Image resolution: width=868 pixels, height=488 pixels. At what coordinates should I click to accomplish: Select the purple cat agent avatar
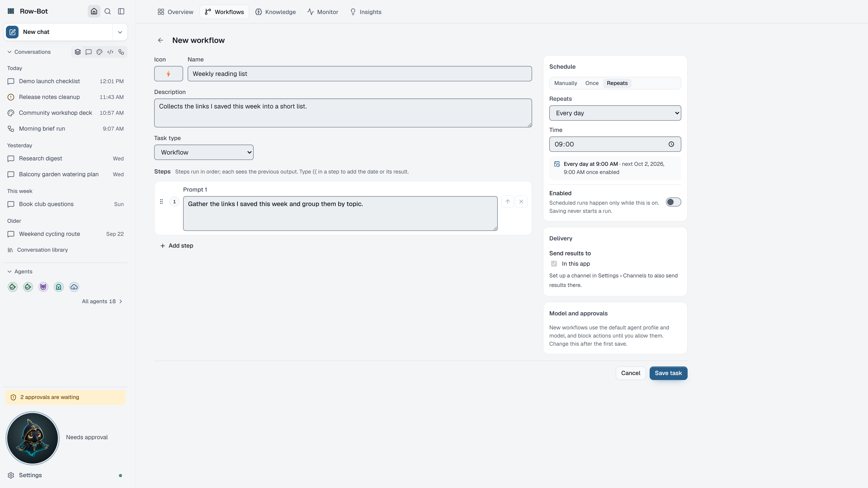click(43, 287)
